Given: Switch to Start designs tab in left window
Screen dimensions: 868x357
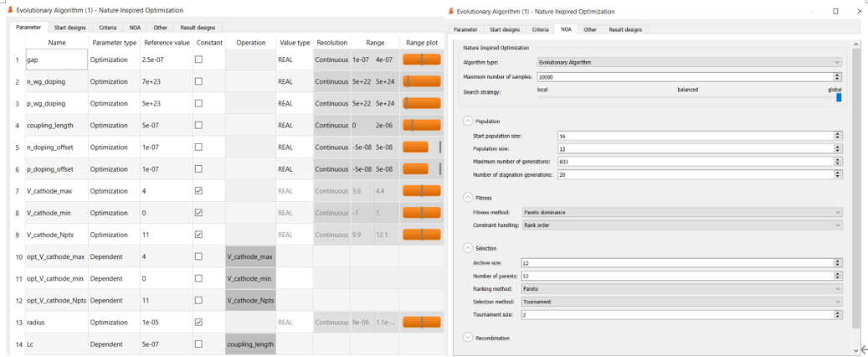Looking at the screenshot, I should click(69, 27).
